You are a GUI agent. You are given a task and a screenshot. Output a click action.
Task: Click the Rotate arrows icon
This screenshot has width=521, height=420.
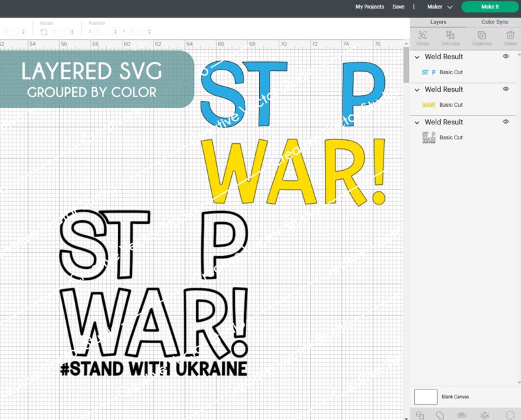(44, 32)
